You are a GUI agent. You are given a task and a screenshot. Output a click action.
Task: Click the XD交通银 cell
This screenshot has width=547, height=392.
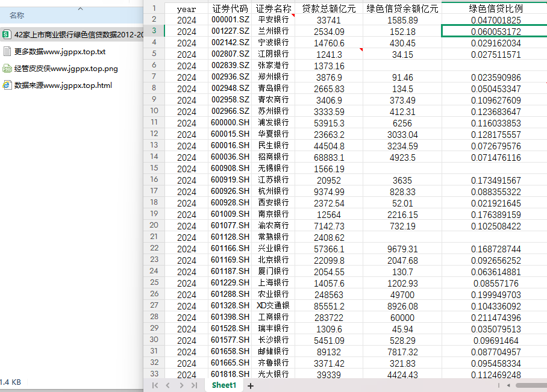273,306
